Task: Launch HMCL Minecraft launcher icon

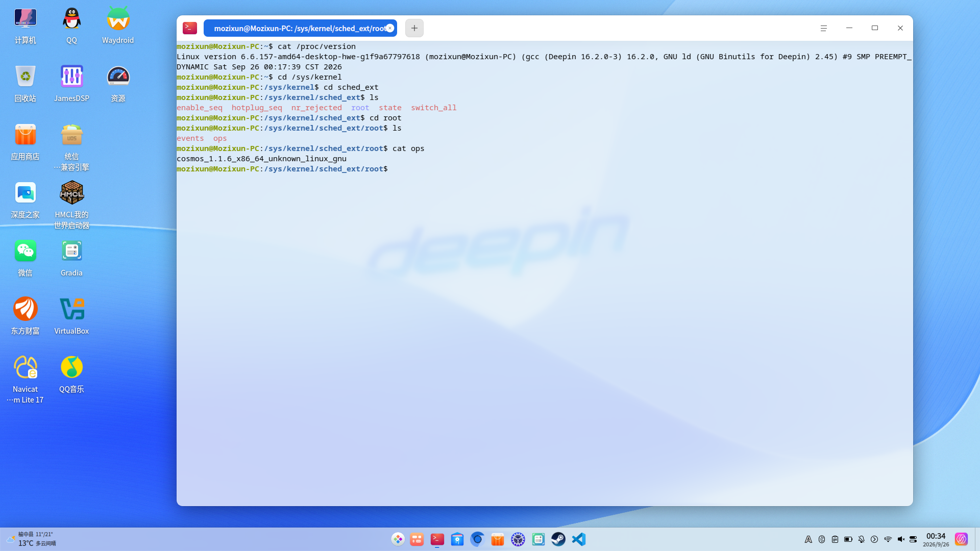Action: pyautogui.click(x=71, y=193)
